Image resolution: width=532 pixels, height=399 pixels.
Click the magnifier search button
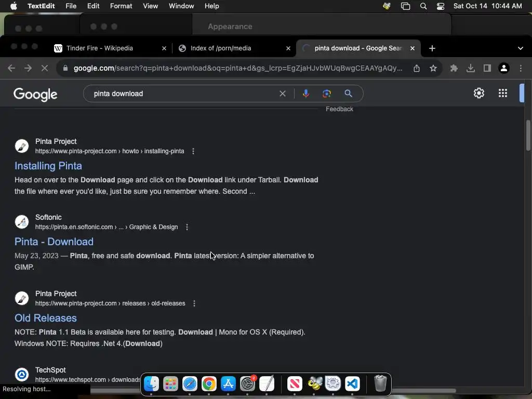[348, 94]
